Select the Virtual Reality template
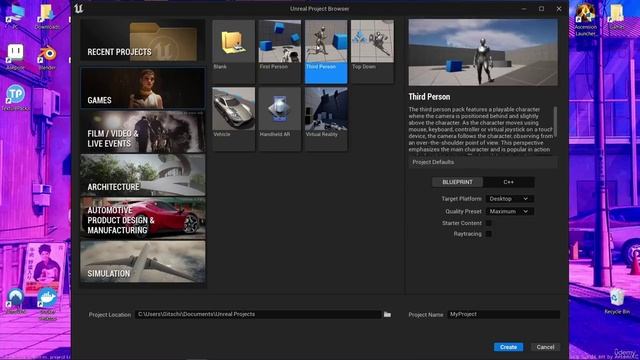 [326, 119]
